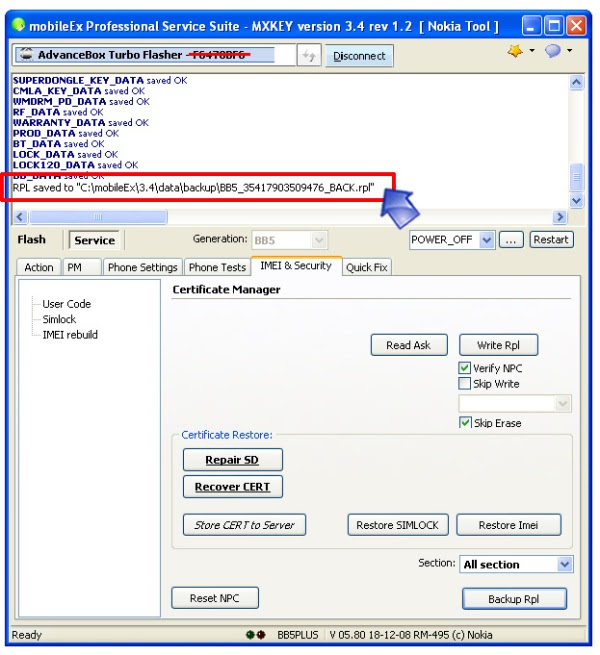The height and width of the screenshot is (655, 600).
Task: Click the Restore SIMLOCK button
Action: pos(397,525)
